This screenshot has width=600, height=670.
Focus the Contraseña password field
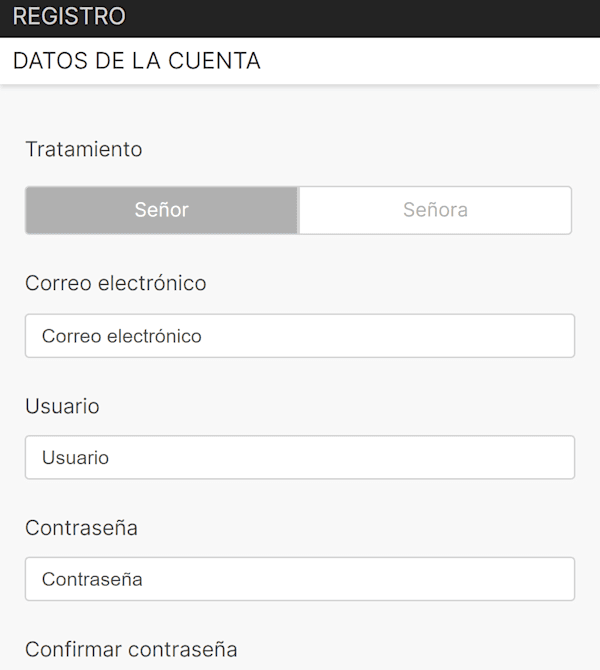pyautogui.click(x=300, y=579)
